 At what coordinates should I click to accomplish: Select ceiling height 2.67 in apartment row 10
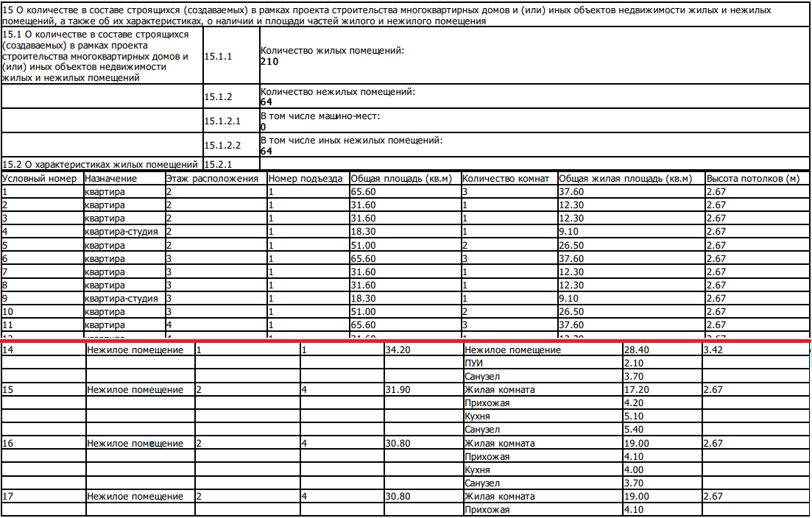pyautogui.click(x=716, y=312)
